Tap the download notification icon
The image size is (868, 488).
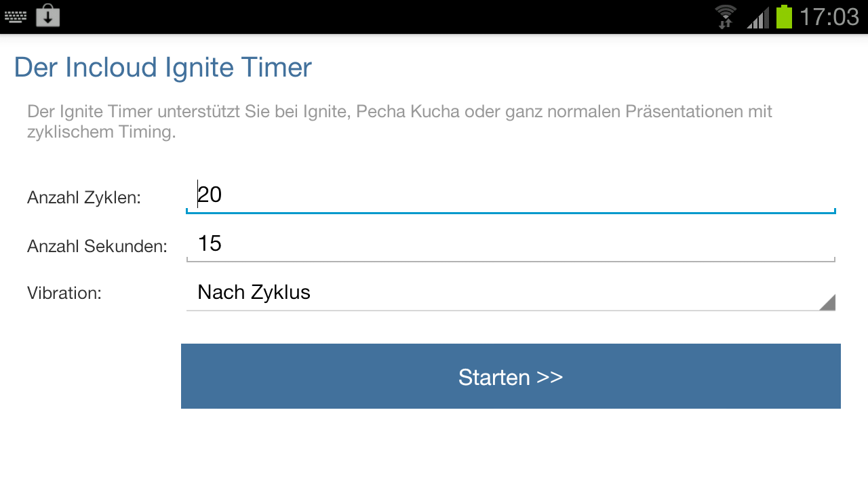coord(47,16)
